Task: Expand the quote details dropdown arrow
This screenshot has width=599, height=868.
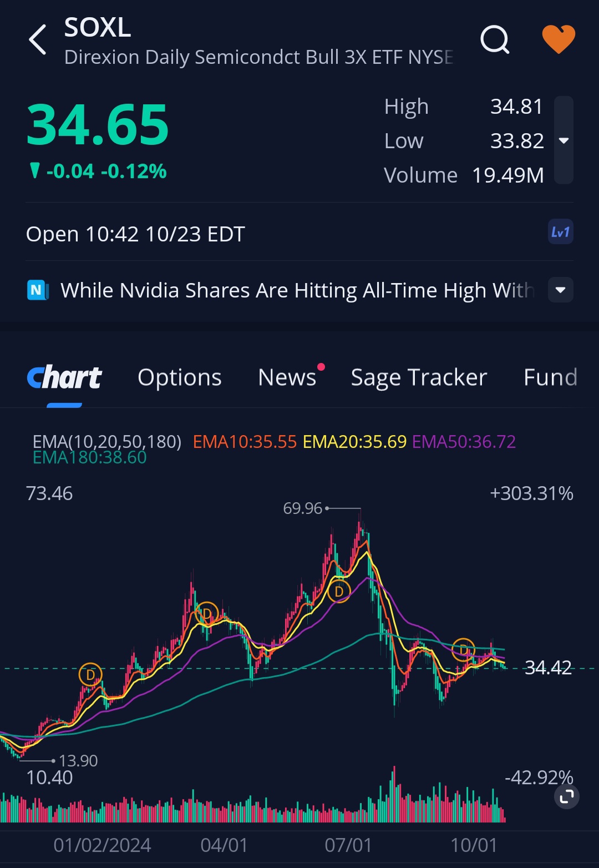Action: click(564, 140)
